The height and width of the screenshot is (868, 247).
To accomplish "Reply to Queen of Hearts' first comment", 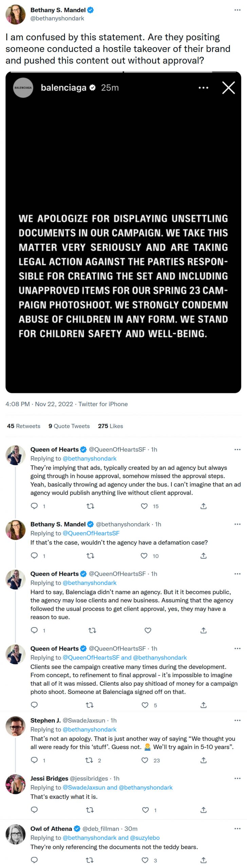I will [x=34, y=506].
